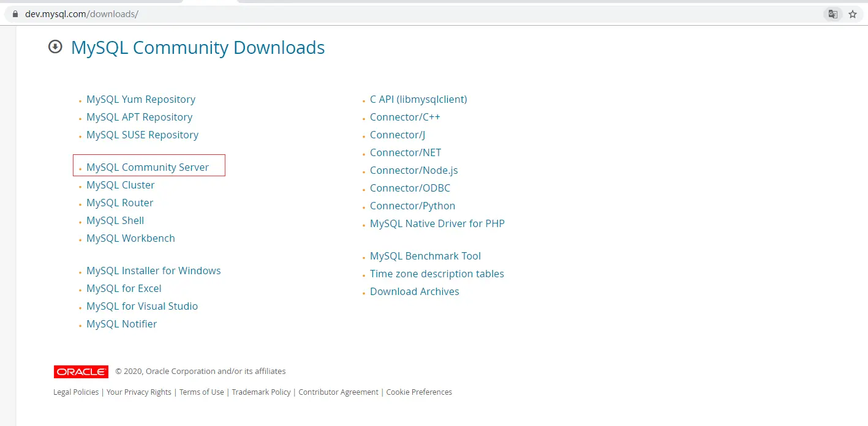Open MySQL APT Repository link

[139, 117]
